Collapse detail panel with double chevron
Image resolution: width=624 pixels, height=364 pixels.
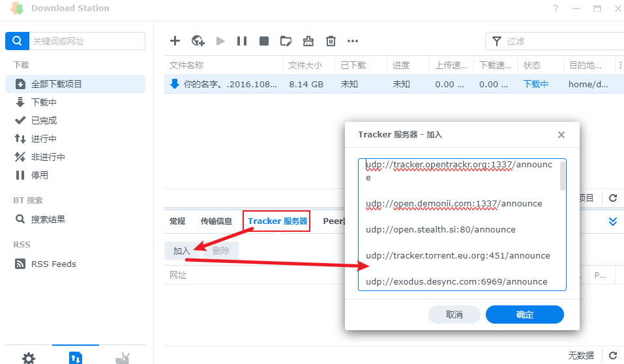[x=613, y=222]
